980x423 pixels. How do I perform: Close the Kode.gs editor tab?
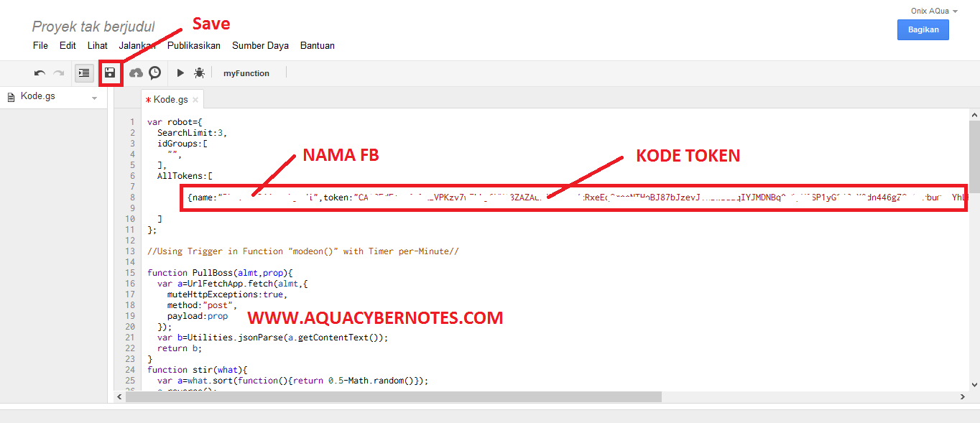click(x=195, y=100)
